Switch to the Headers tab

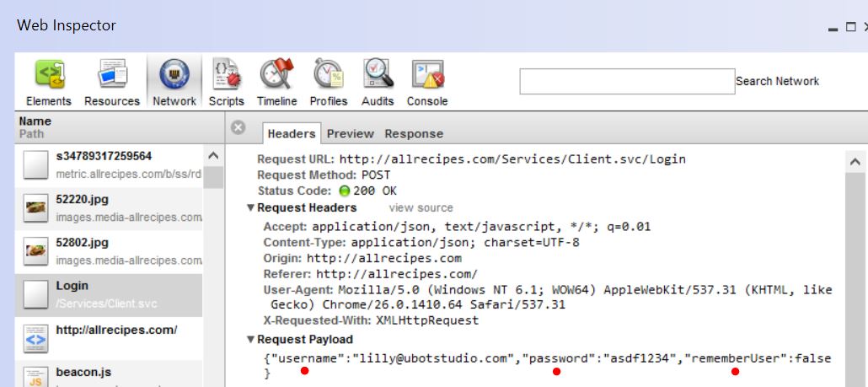[292, 133]
